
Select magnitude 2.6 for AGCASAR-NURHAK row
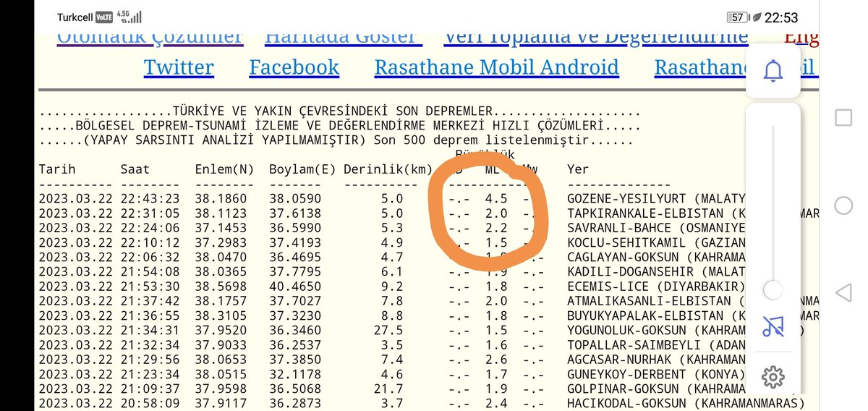tap(496, 359)
